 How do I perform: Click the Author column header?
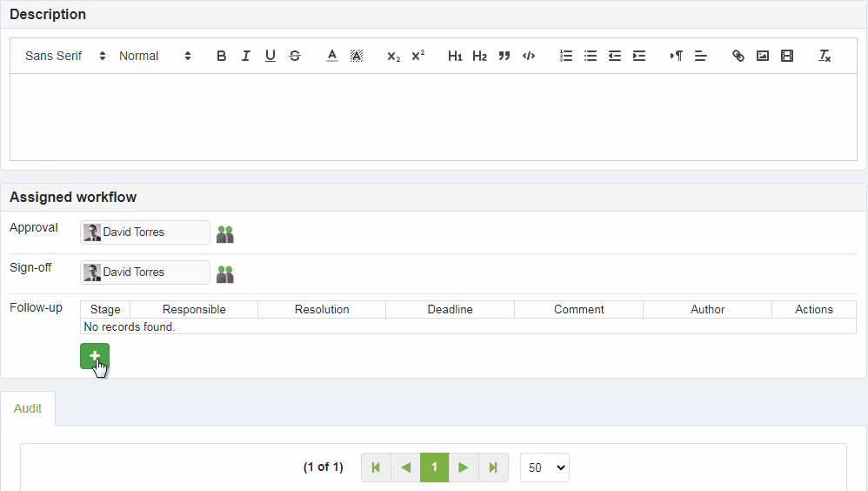coord(707,309)
